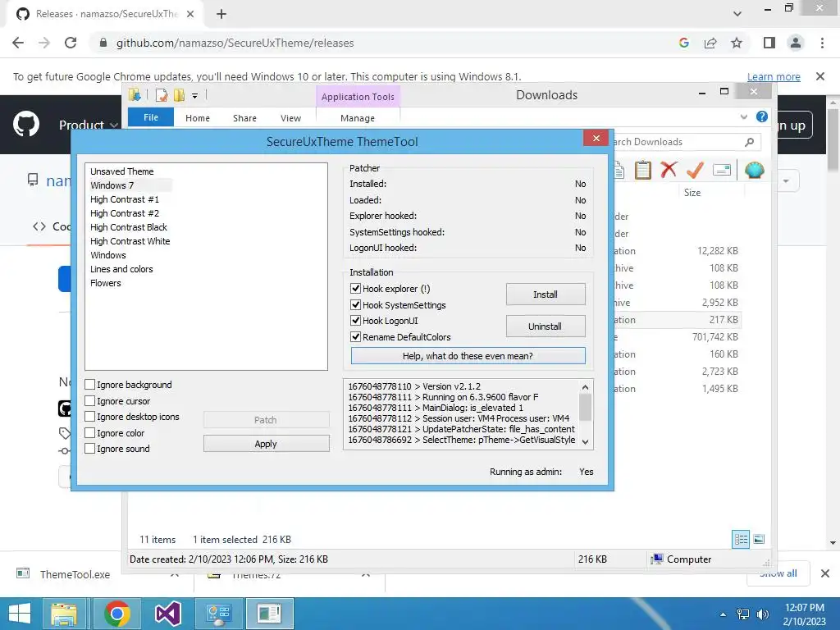Click the red X Delete icon in Downloads toolbar
This screenshot has height=630, width=840.
click(x=669, y=170)
